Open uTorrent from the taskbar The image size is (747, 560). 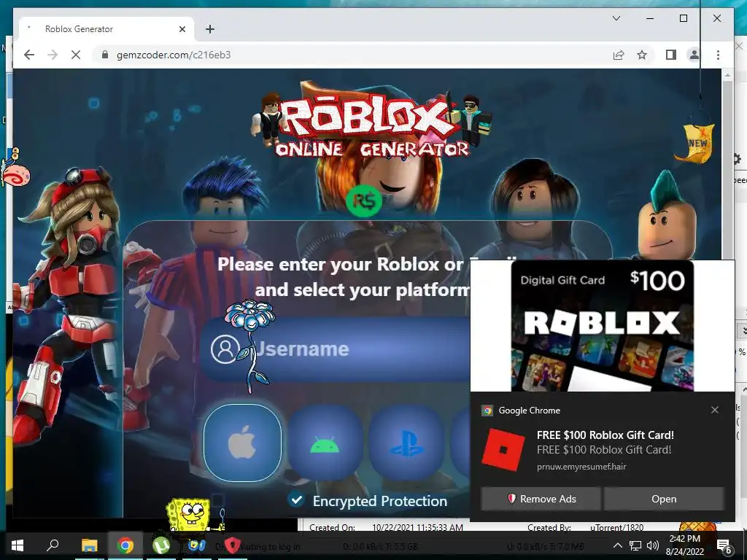pyautogui.click(x=161, y=545)
